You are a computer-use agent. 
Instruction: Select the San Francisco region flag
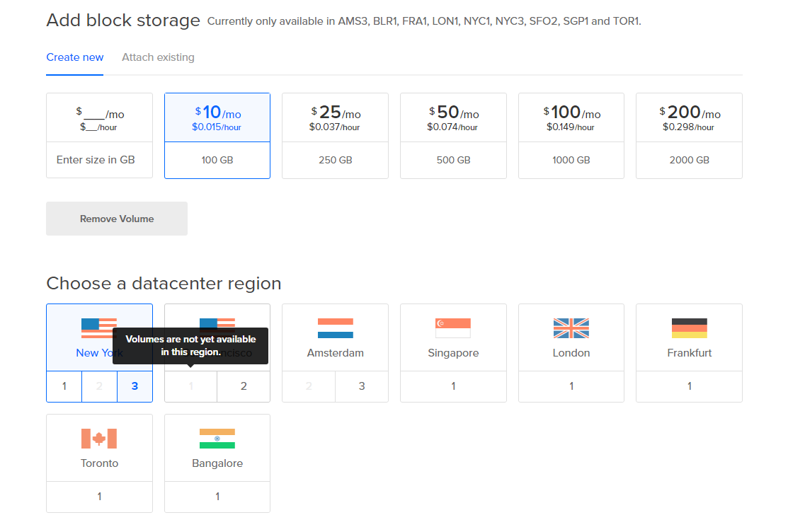[x=217, y=325]
